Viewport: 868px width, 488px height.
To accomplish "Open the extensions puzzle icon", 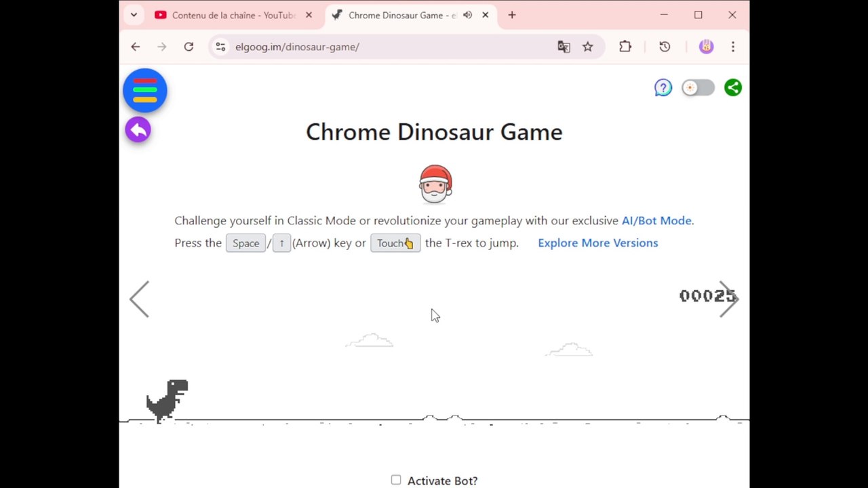I will (x=625, y=47).
